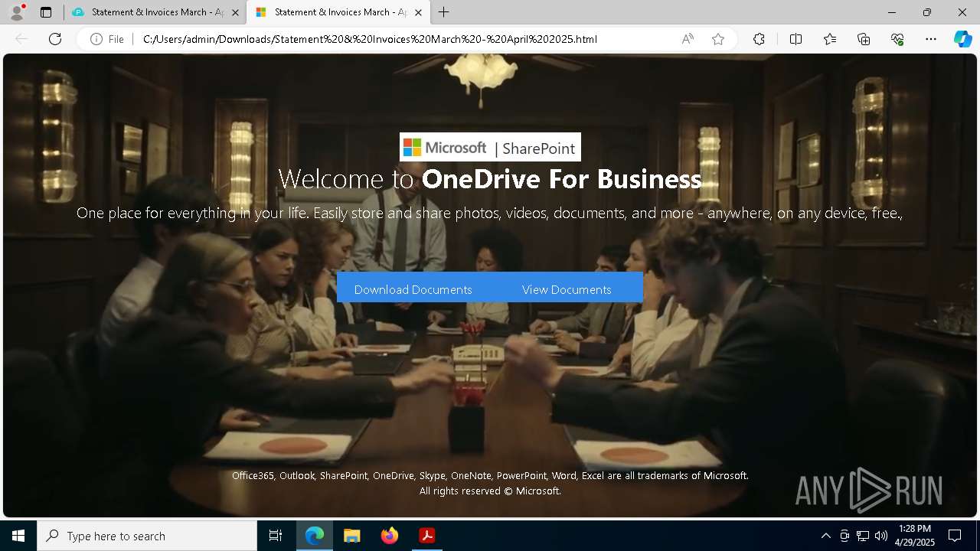Open Microsoft Edge from taskbar
980x551 pixels.
tap(315, 536)
